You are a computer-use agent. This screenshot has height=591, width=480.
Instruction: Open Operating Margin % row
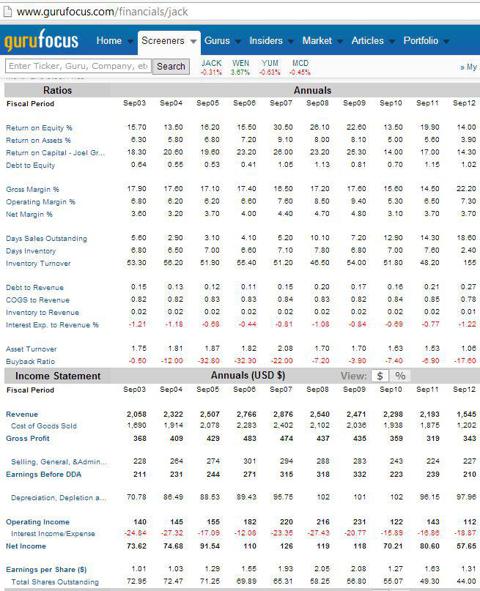(41, 202)
